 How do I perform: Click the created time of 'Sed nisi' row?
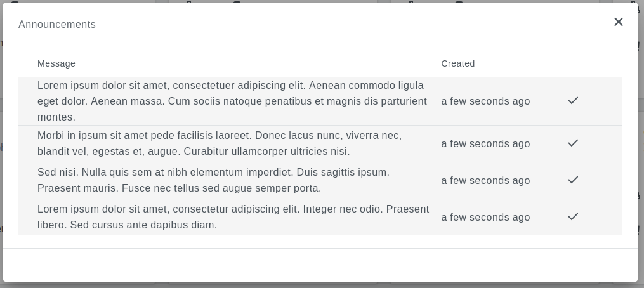point(485,181)
